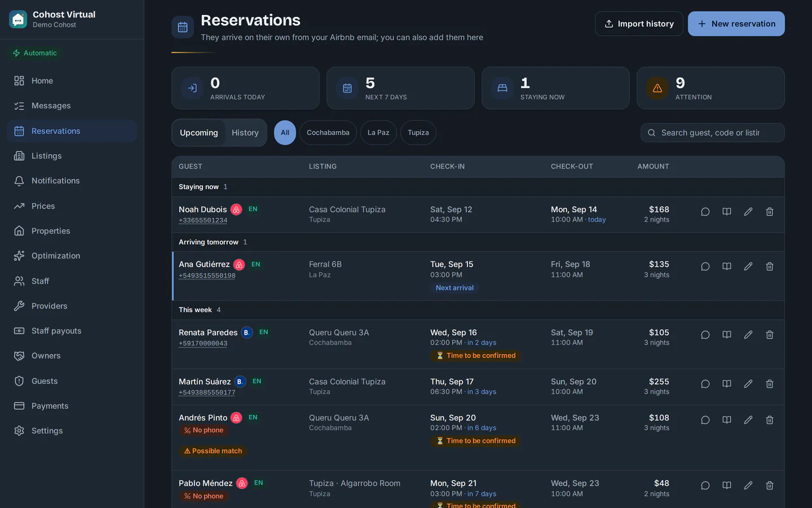Viewport: 812px width, 508px height.
Task: Click No phone tag for Andrés Pinto
Action: click(x=204, y=430)
